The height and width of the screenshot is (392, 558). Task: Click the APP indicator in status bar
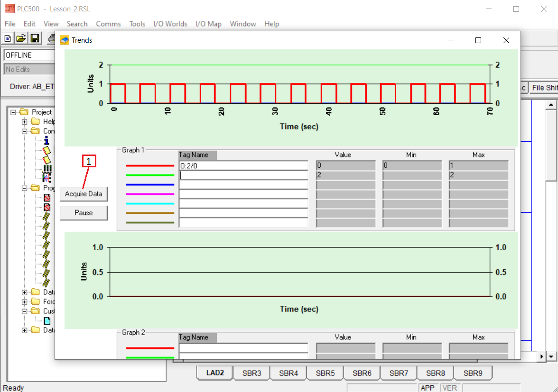click(428, 388)
